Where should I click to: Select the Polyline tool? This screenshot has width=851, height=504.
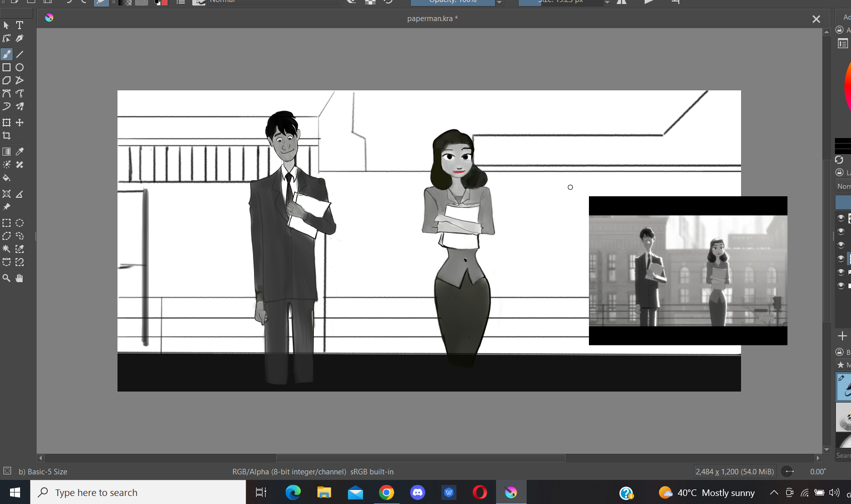click(20, 80)
